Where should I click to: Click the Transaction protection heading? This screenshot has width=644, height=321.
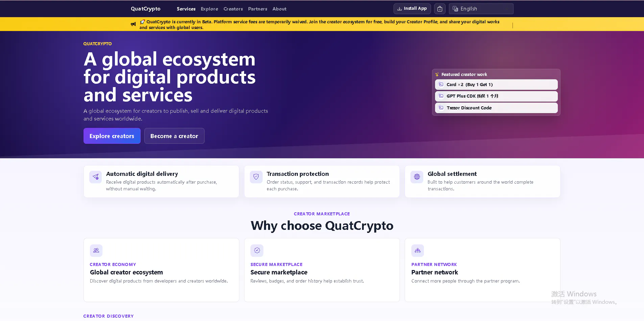pos(297,174)
